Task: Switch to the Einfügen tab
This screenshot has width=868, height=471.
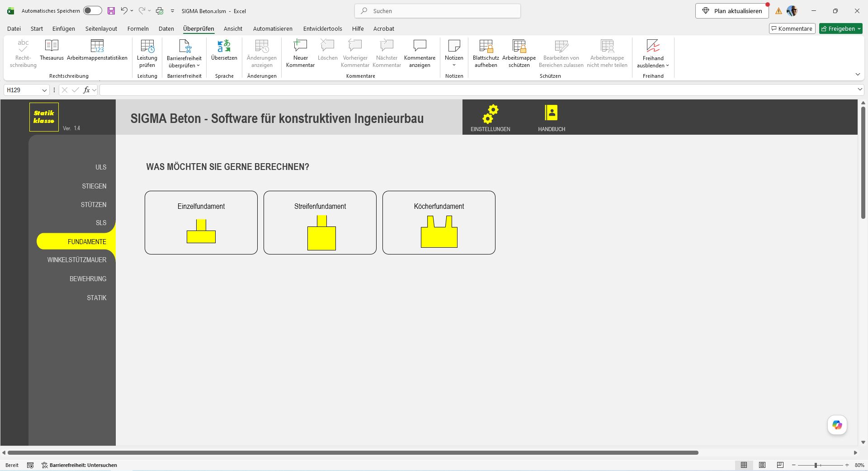Action: pos(64,28)
